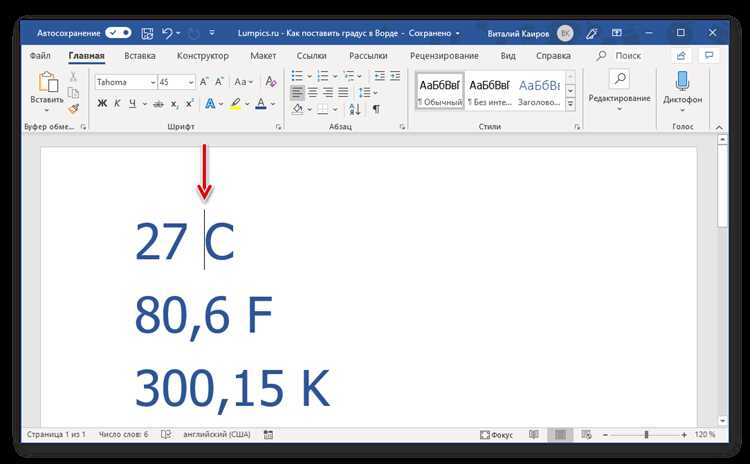This screenshot has width=750, height=464.
Task: Click the Paste clipboard icon
Action: pos(48,81)
